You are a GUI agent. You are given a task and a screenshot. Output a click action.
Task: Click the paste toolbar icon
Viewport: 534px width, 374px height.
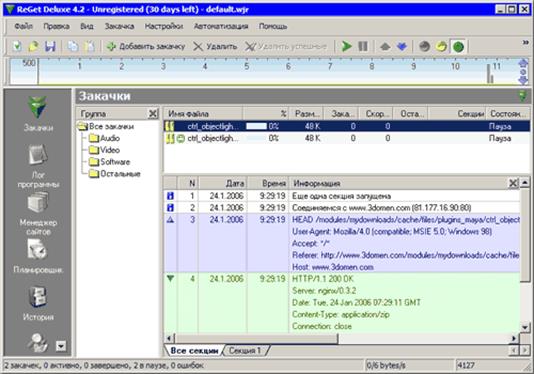(89, 46)
